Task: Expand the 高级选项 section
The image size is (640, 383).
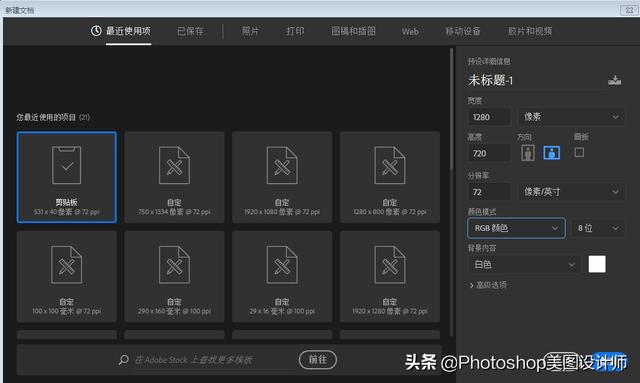Action: click(x=488, y=285)
